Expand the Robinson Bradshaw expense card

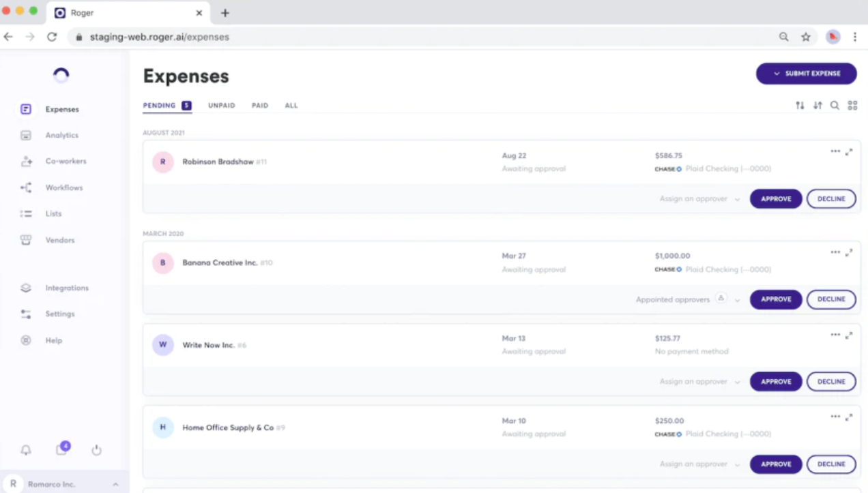point(849,152)
